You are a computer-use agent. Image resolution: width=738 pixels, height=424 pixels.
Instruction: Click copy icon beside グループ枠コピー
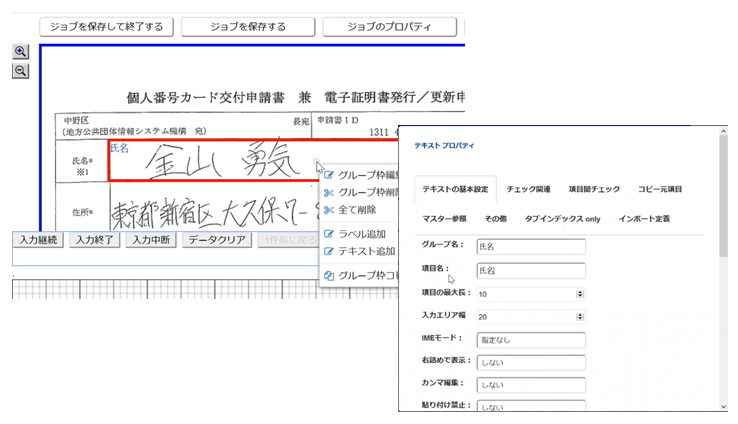329,275
